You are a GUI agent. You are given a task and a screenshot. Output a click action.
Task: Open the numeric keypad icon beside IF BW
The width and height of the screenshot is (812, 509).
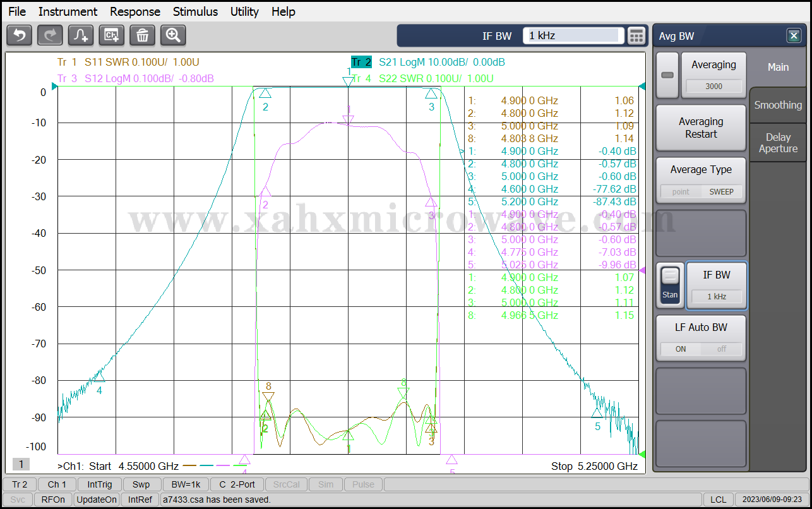pyautogui.click(x=636, y=36)
